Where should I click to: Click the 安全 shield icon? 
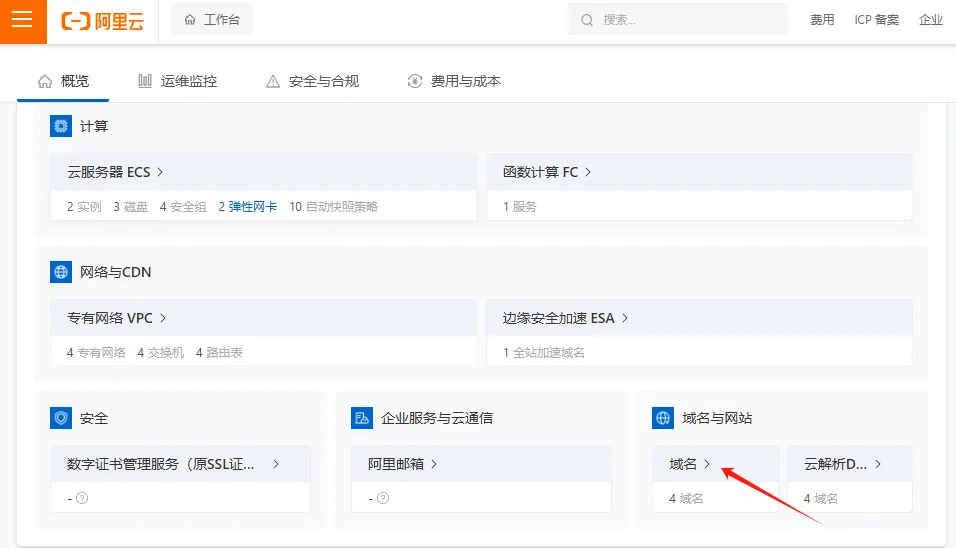pyautogui.click(x=61, y=418)
